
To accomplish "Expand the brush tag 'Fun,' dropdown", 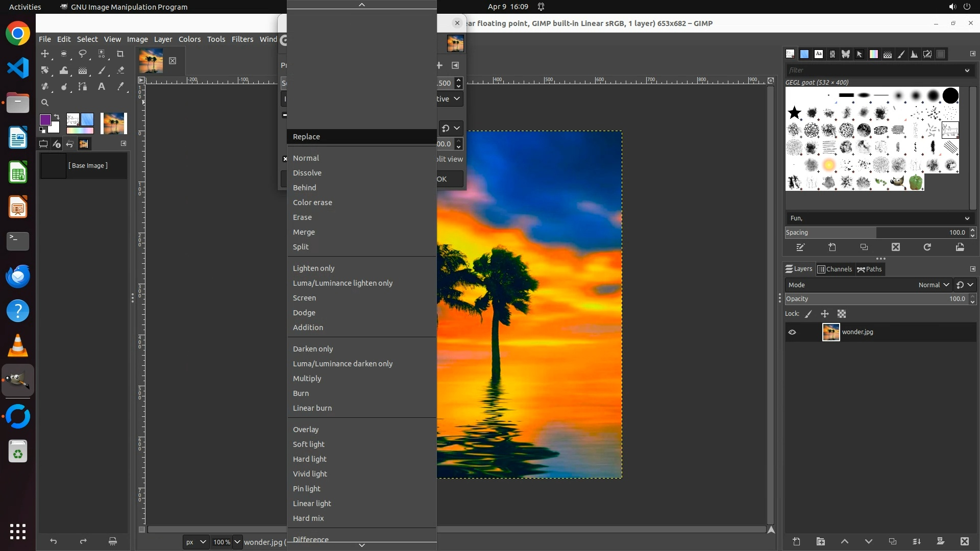I will pyautogui.click(x=967, y=218).
